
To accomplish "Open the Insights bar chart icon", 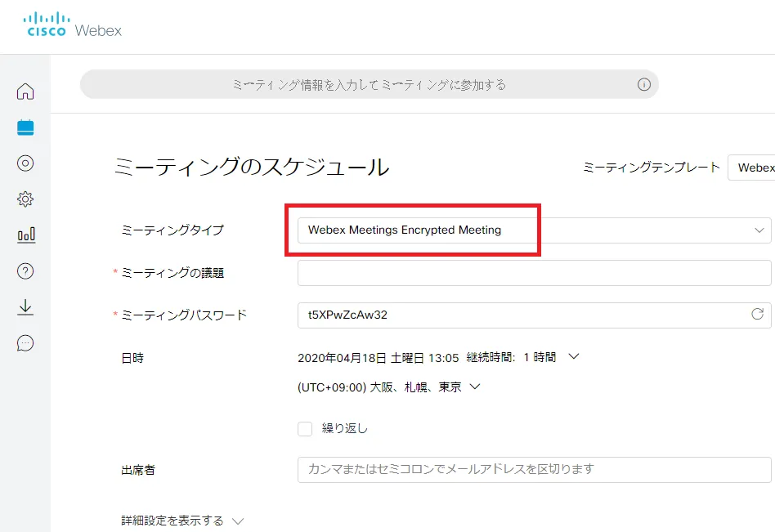I will [25, 235].
